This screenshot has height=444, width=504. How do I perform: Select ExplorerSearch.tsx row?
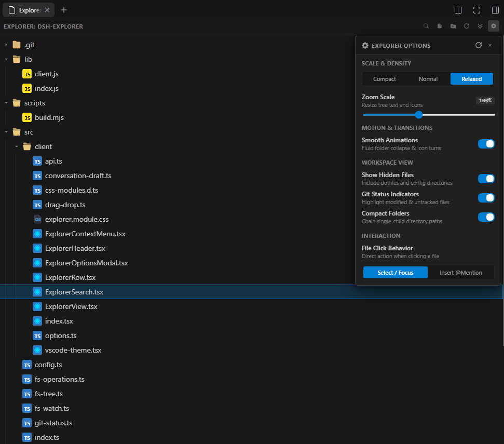click(x=251, y=292)
